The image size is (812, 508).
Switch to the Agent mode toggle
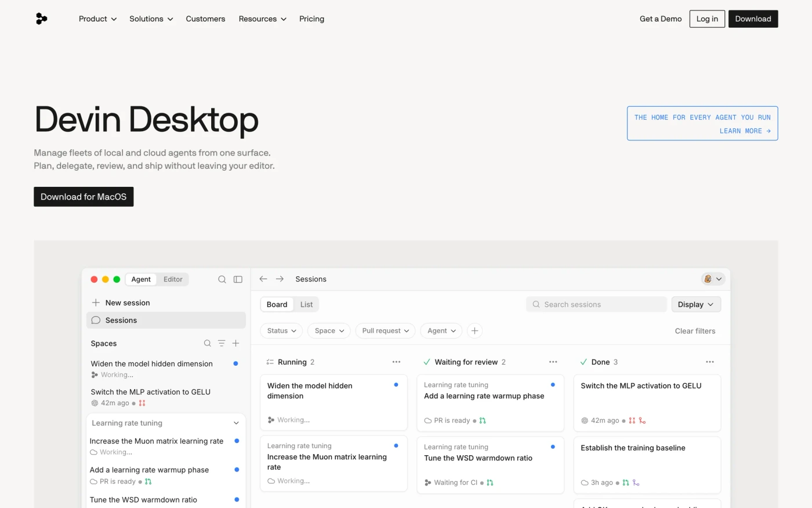point(141,279)
